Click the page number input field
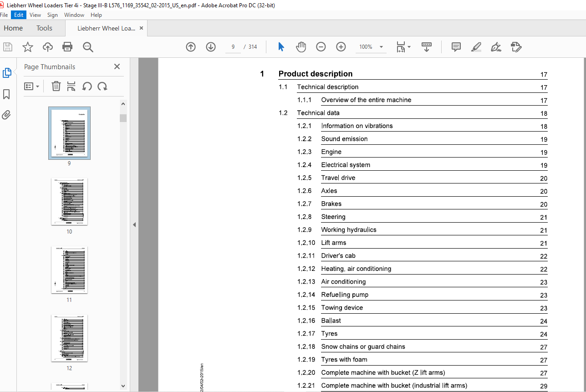 click(x=233, y=47)
